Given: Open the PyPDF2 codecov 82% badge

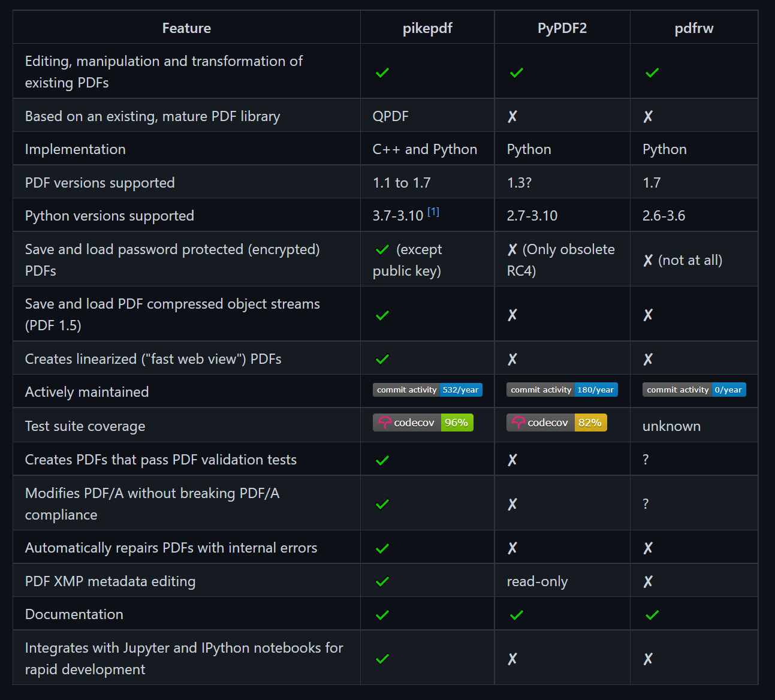Looking at the screenshot, I should point(557,423).
